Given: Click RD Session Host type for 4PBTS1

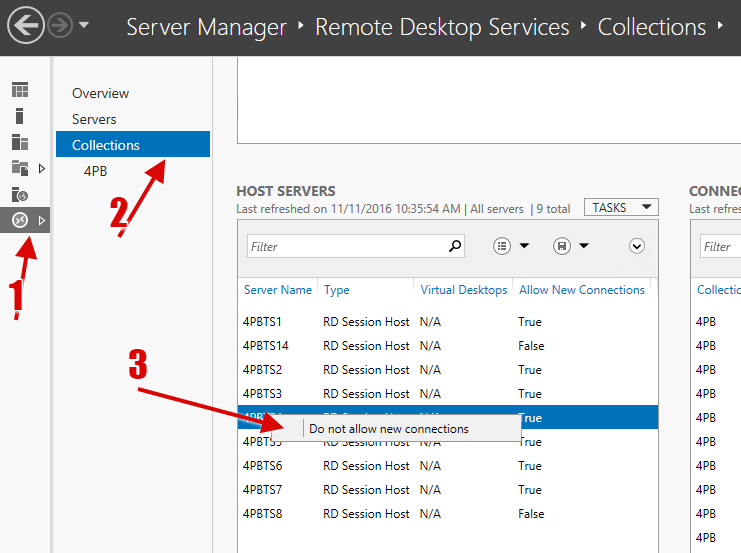Looking at the screenshot, I should pyautogui.click(x=366, y=321).
